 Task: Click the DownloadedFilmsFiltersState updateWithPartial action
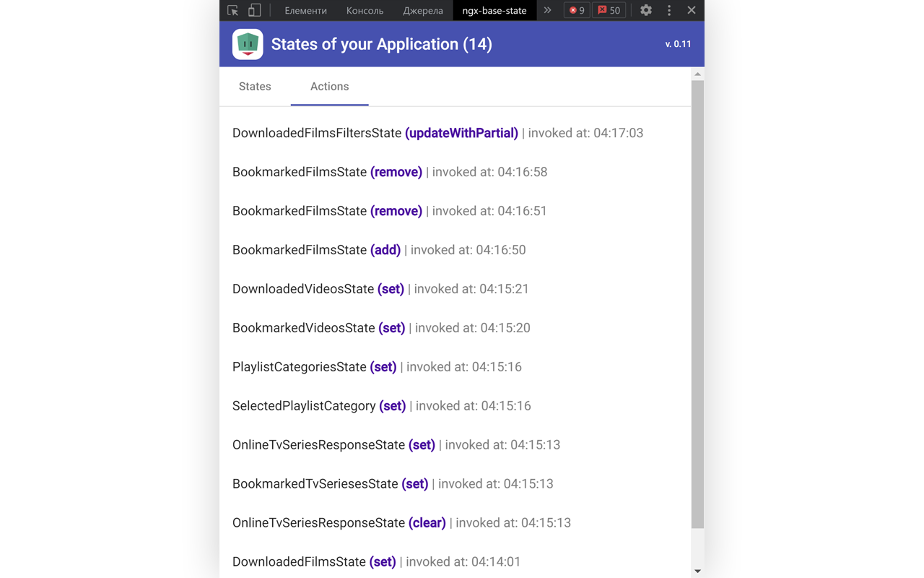(437, 133)
